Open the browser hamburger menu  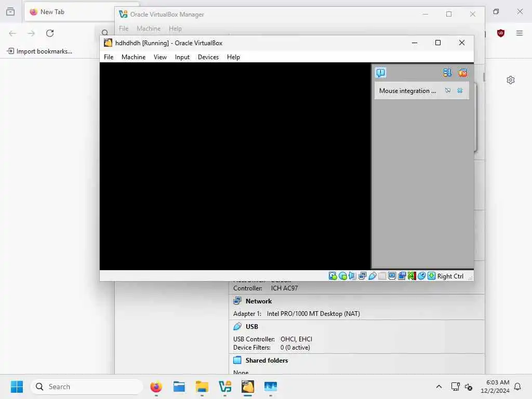[520, 33]
